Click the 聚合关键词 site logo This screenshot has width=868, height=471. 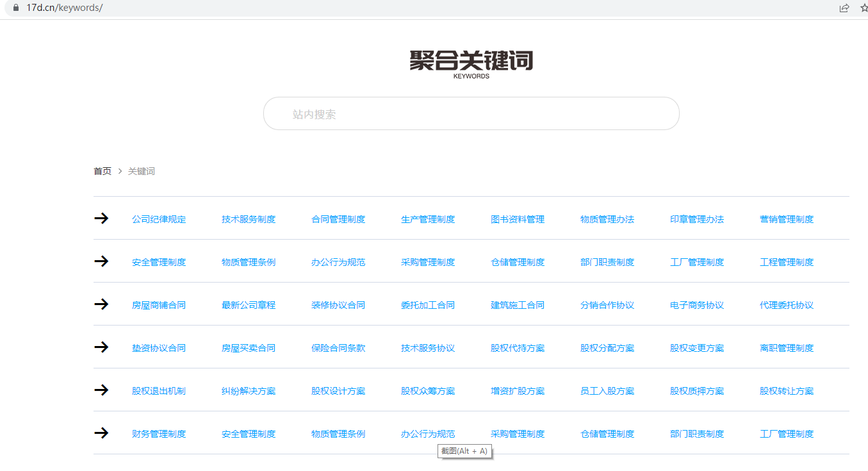(x=471, y=63)
